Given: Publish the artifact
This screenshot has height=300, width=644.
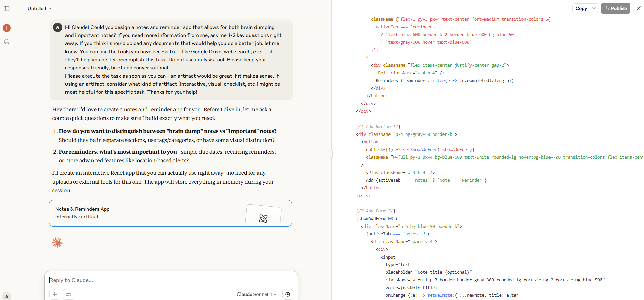Looking at the screenshot, I should 616,8.
